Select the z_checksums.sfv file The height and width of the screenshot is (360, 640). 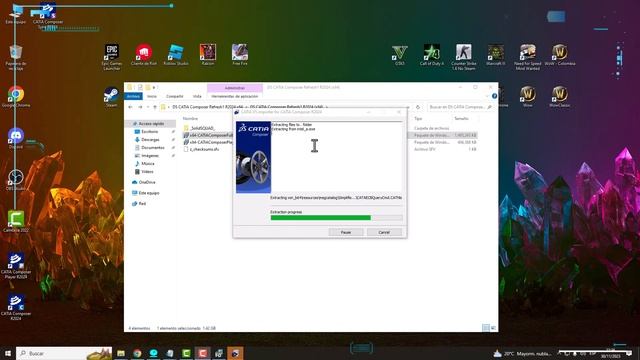click(x=204, y=149)
